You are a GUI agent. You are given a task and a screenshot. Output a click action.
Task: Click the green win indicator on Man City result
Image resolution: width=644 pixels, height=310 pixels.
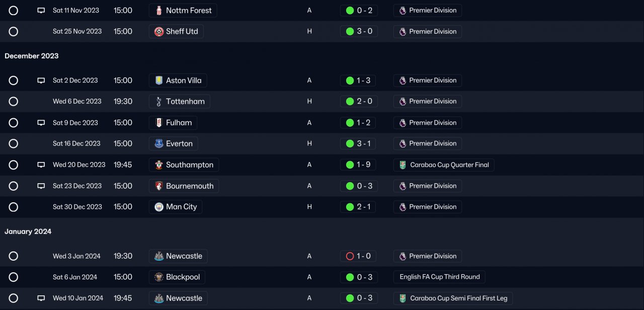click(350, 207)
